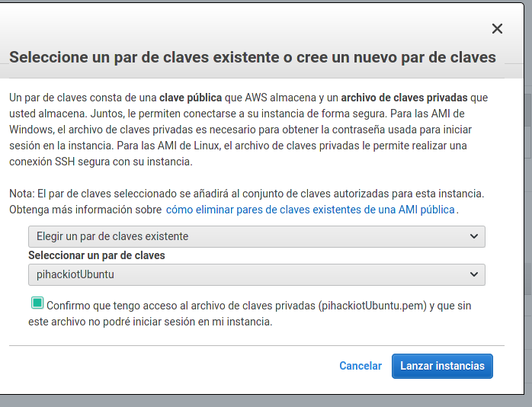Click the bold text 'archivo de claves privadas'
The image size is (532, 407).
click(x=404, y=98)
